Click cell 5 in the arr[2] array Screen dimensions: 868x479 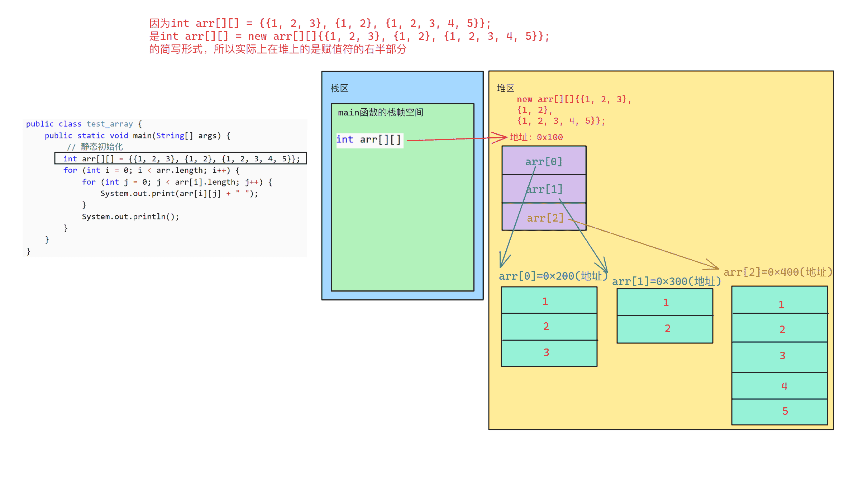pos(779,412)
